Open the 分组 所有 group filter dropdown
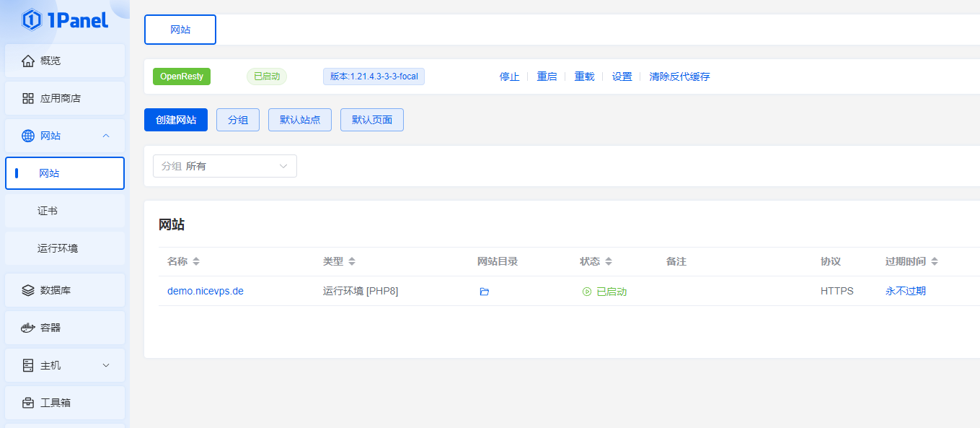Screen dimensions: 980x428 pyautogui.click(x=225, y=166)
